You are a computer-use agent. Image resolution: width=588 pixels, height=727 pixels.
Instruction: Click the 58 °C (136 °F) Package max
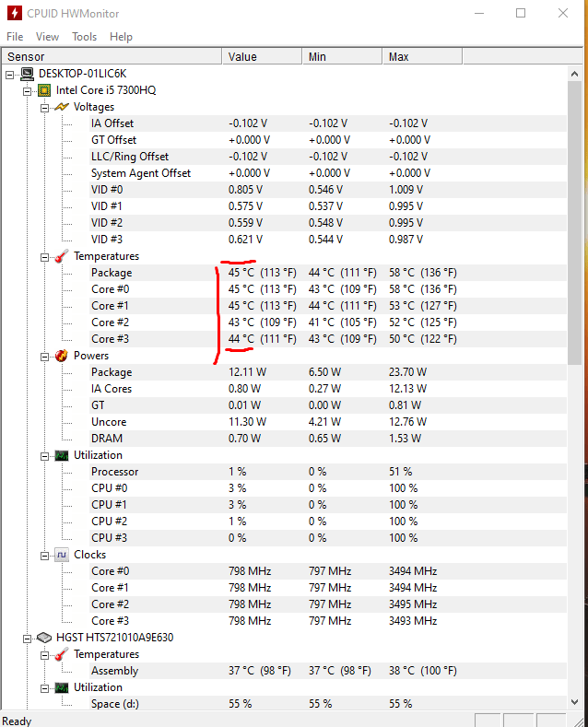coord(423,273)
